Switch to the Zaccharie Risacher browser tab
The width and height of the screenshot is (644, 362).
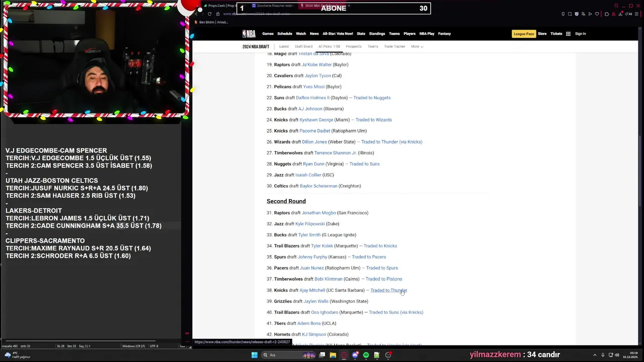(272, 6)
